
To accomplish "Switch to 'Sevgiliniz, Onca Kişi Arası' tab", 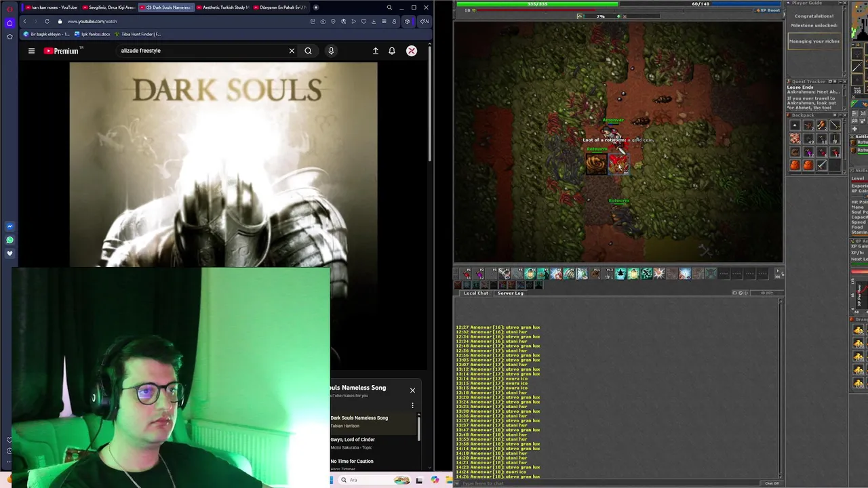I will click(108, 7).
